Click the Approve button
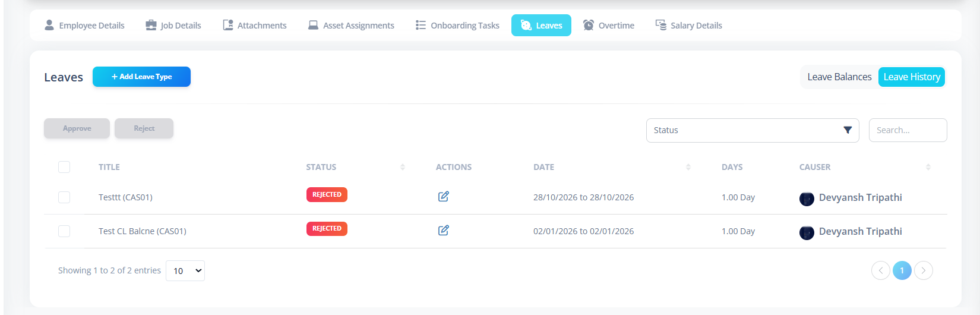 tap(77, 128)
